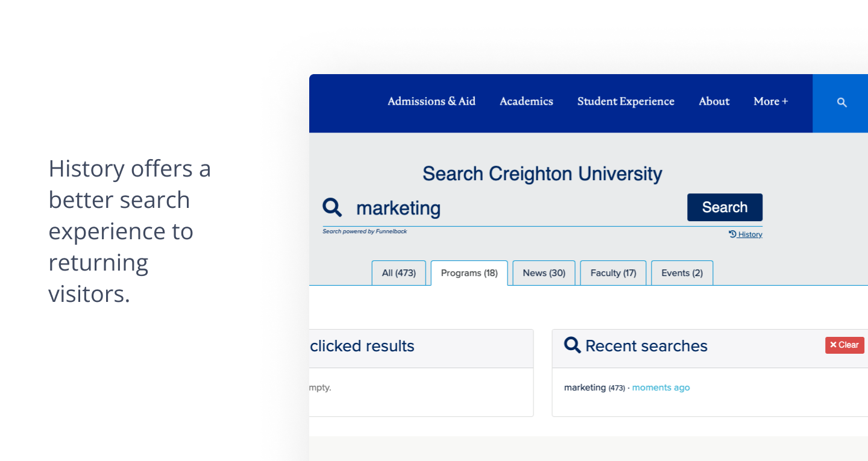Viewport: 868px width, 461px height.
Task: Open the About menu
Action: coord(714,101)
